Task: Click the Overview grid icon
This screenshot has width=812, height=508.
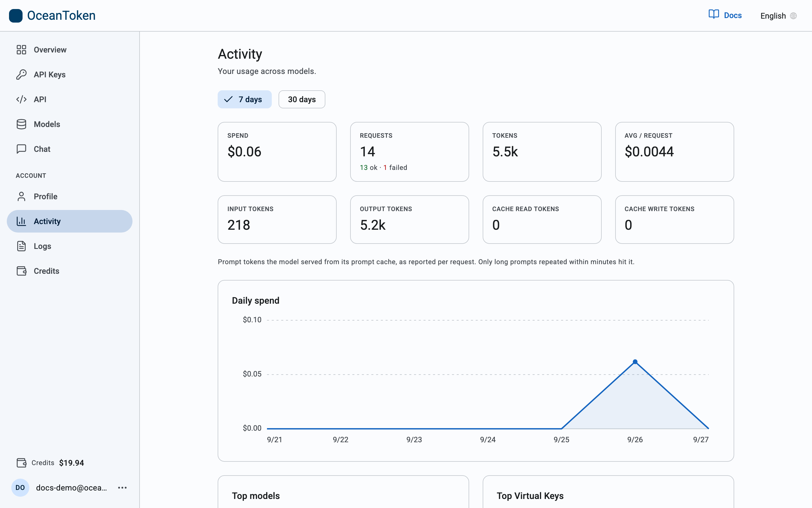Action: 21,50
